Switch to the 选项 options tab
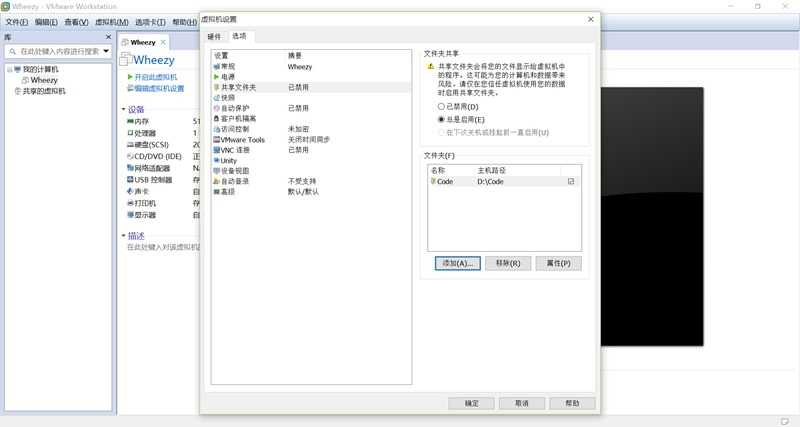 pos(239,36)
